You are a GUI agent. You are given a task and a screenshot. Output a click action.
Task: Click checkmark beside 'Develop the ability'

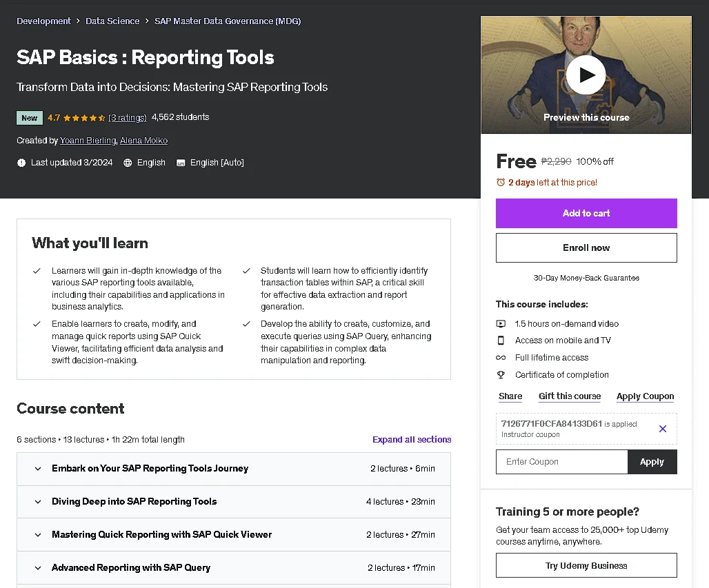tap(246, 324)
